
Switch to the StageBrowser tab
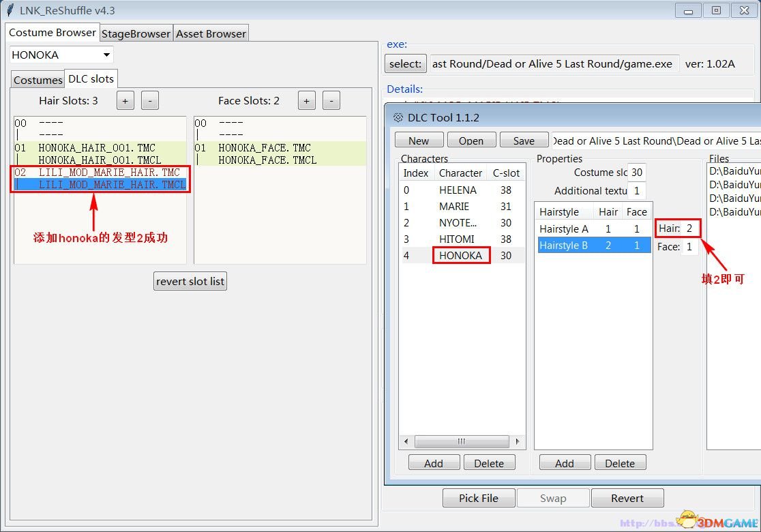(136, 34)
